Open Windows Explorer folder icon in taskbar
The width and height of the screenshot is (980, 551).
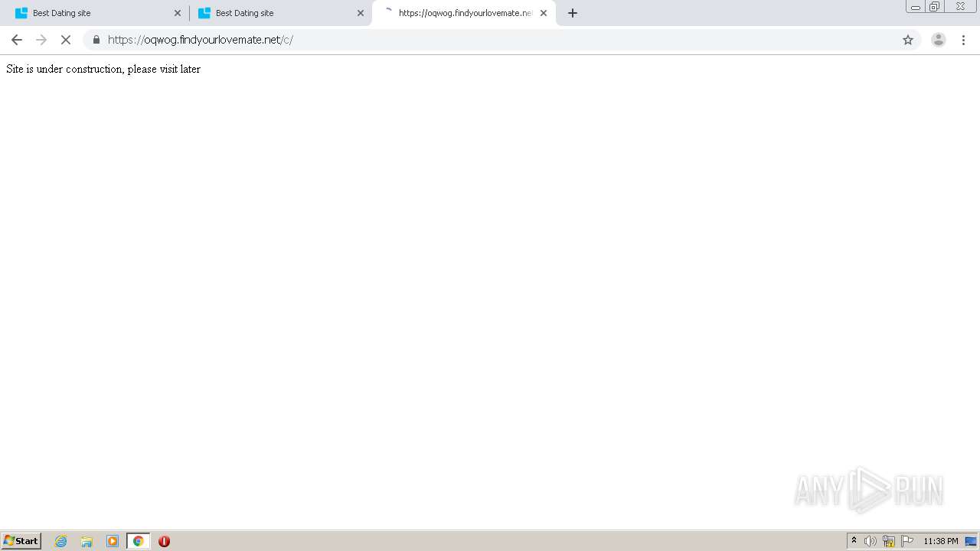(x=87, y=541)
